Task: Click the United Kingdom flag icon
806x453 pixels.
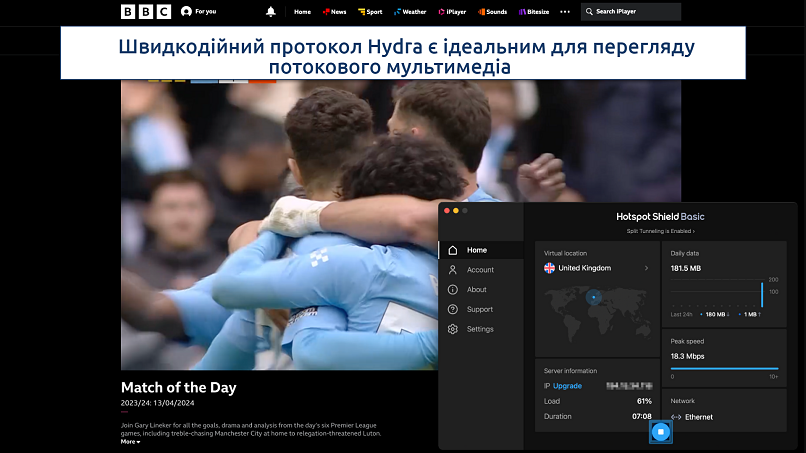Action: pyautogui.click(x=549, y=268)
